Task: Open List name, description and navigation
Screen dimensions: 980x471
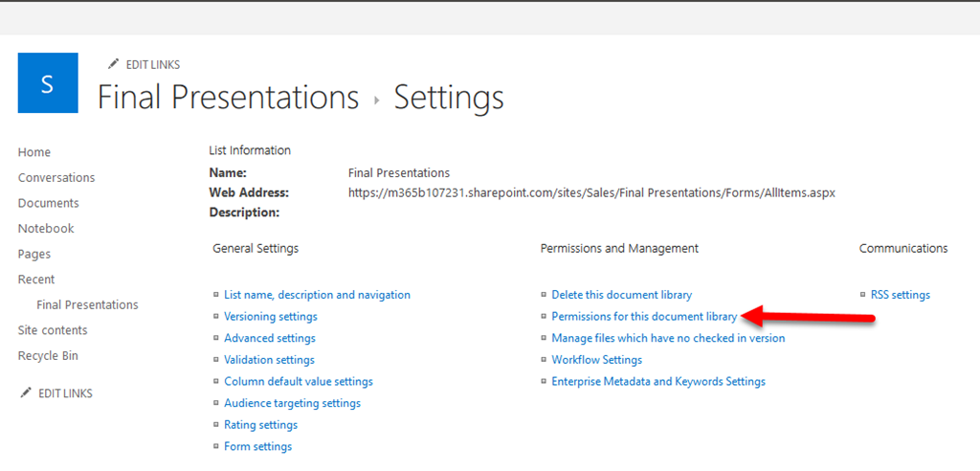Action: click(317, 295)
